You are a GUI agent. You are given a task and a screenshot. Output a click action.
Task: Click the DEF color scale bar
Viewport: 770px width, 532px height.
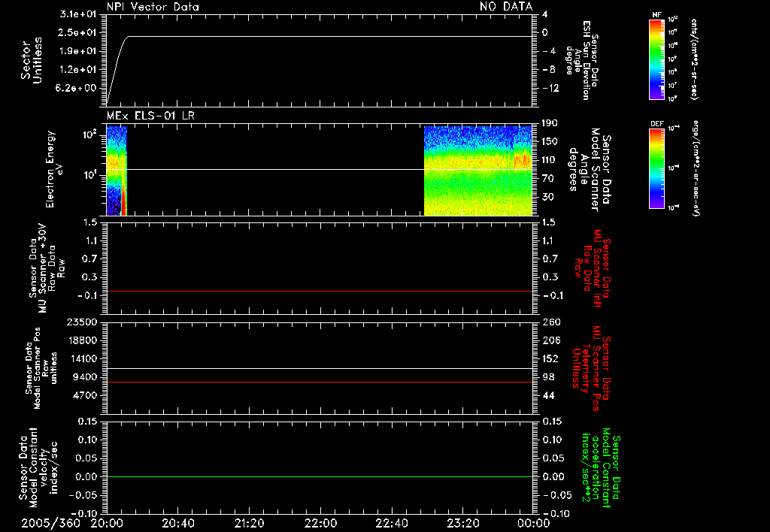(x=656, y=168)
